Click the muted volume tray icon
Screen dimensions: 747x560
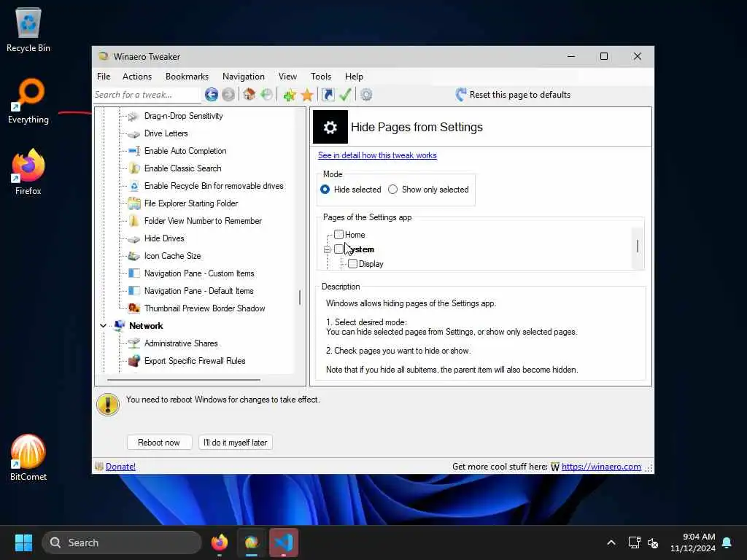[653, 542]
